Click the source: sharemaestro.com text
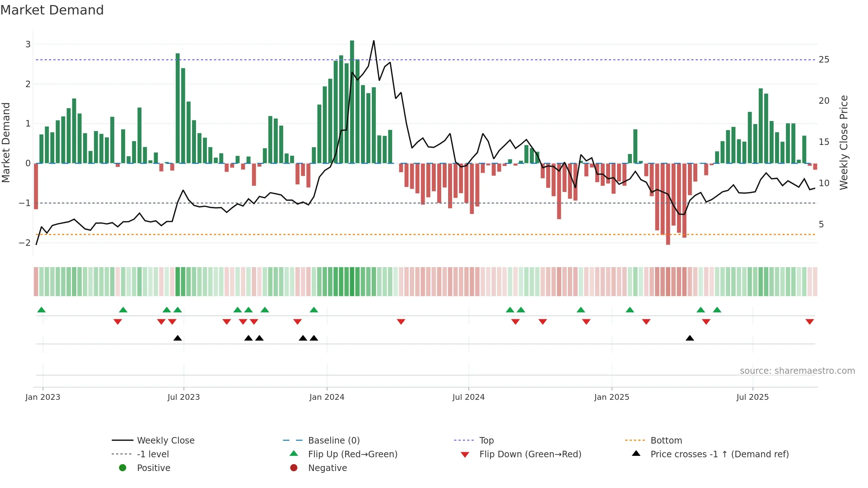The image size is (868, 488). [x=797, y=371]
